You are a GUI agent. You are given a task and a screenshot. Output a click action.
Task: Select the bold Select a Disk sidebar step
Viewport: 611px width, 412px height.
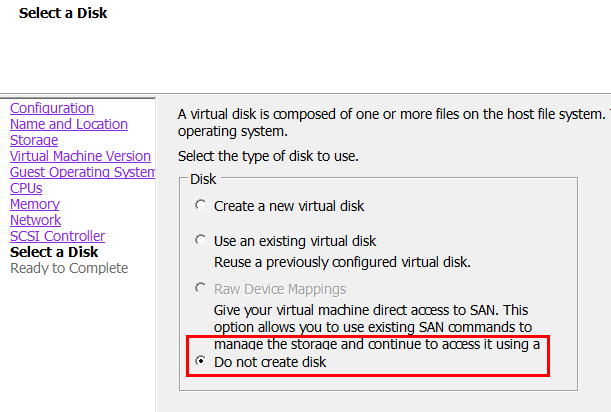click(x=54, y=252)
